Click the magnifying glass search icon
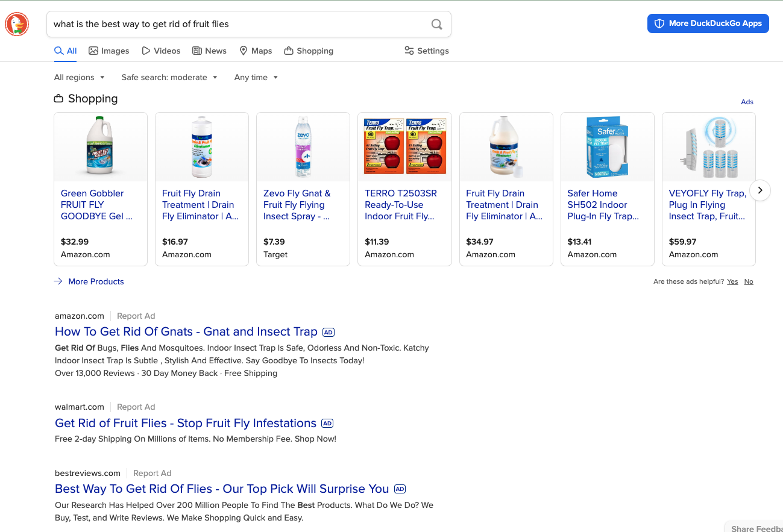 click(x=436, y=24)
